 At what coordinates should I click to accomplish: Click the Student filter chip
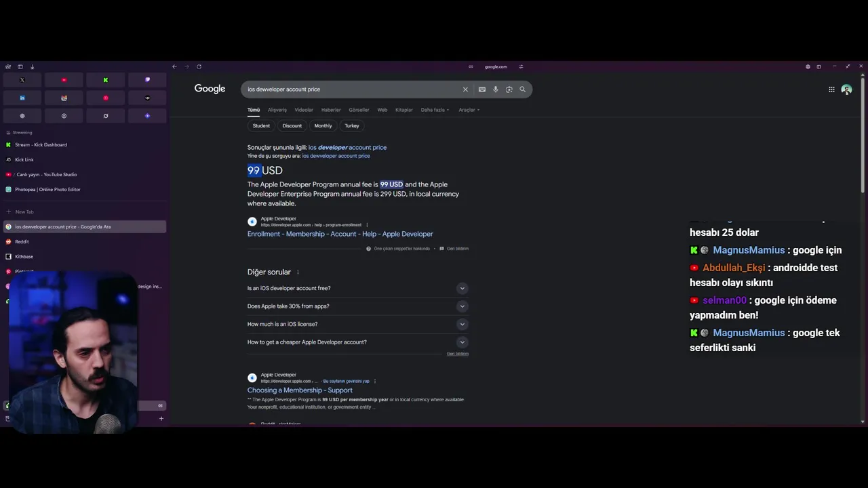[x=261, y=125]
